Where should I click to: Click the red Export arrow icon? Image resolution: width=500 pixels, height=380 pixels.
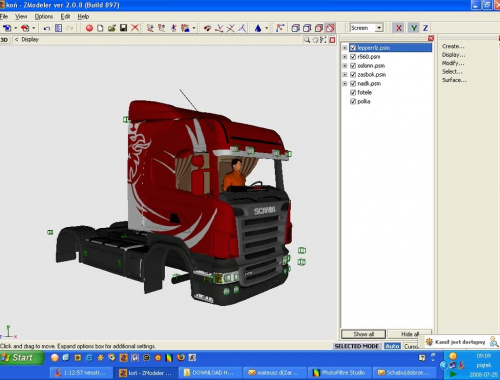tap(25, 28)
